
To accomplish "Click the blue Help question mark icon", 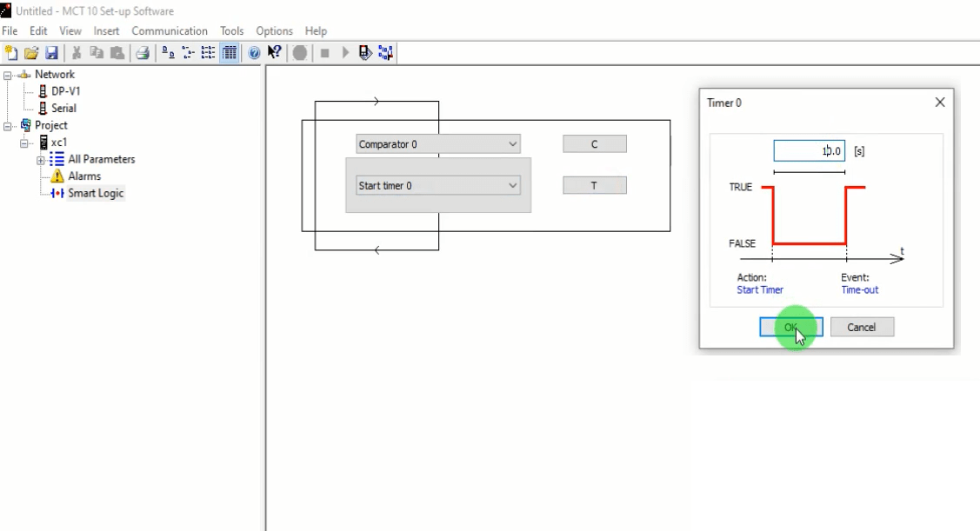I will pos(254,53).
